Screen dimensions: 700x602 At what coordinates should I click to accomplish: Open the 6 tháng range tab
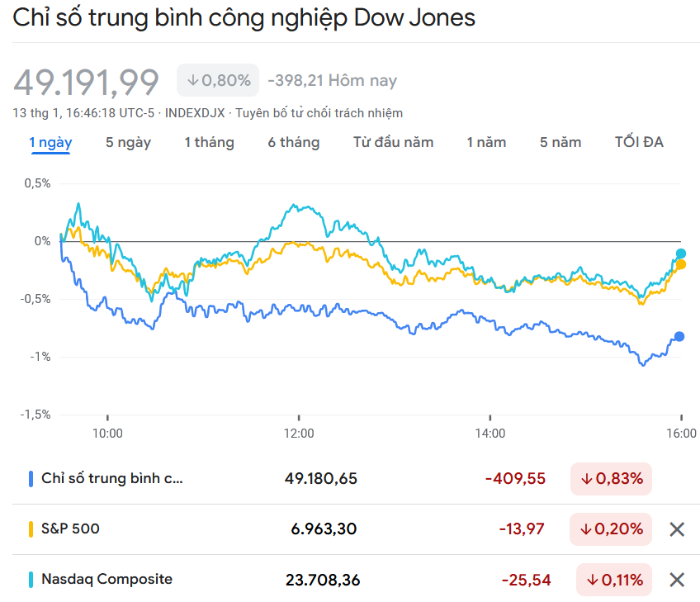coord(293,142)
